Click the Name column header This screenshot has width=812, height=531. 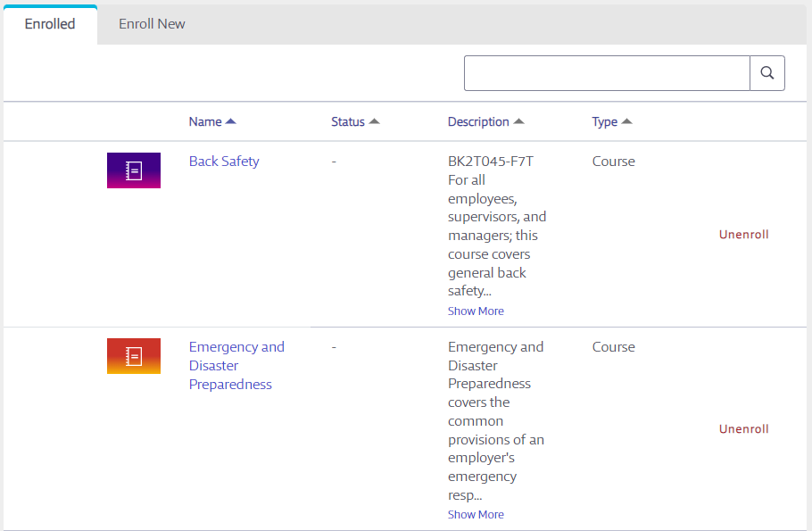205,121
